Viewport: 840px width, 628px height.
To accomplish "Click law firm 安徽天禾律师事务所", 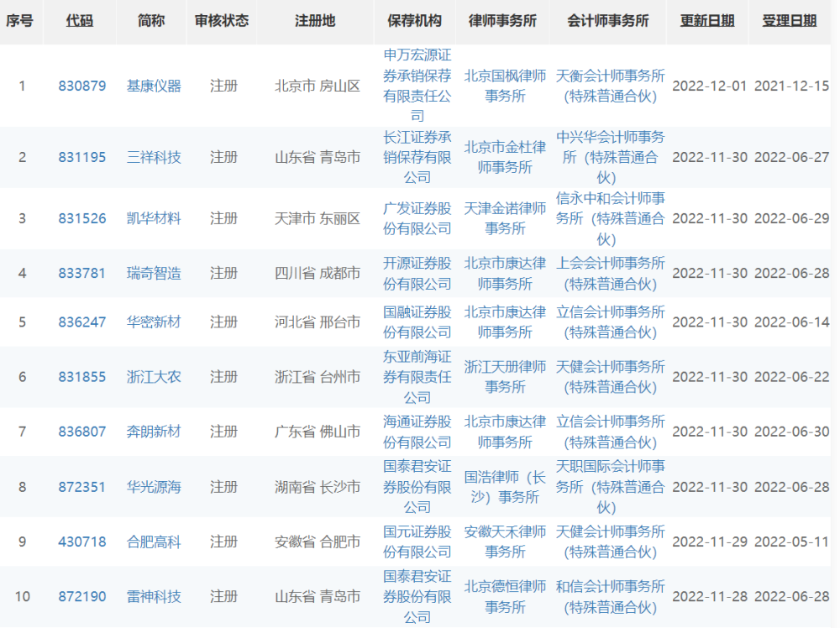I will coord(505,542).
